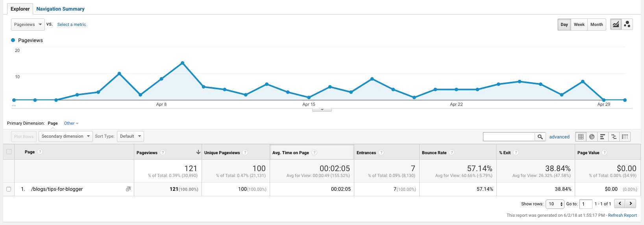Open the Sort Type Default dropdown
Image resolution: width=644 pixels, height=225 pixels.
click(x=130, y=136)
